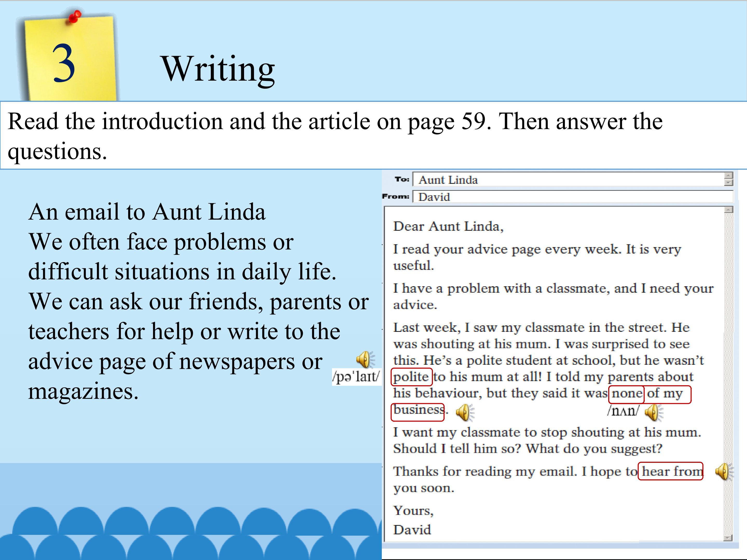Image resolution: width=747 pixels, height=560 pixels.
Task: Select the red-boxed word polite
Action: (411, 377)
